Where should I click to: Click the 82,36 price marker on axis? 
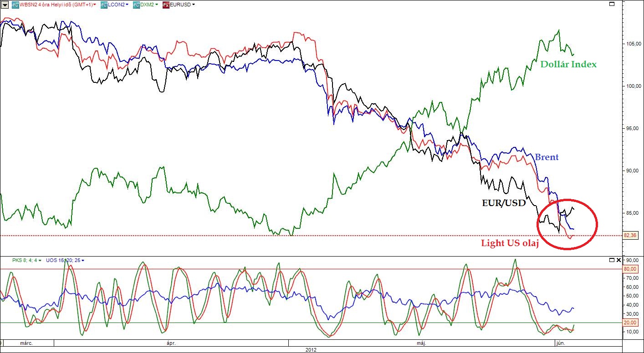click(630, 235)
